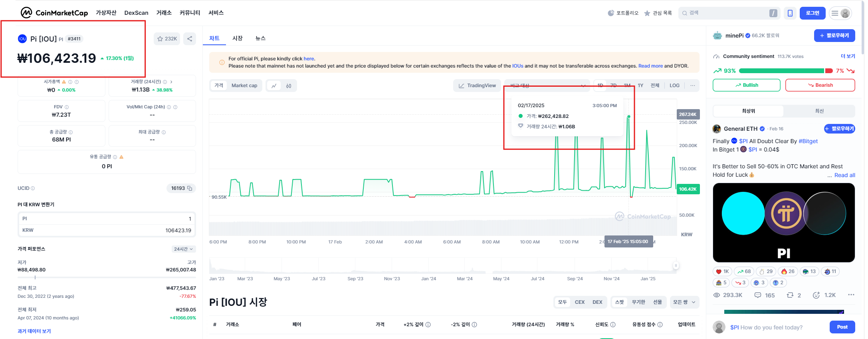868x339 pixels.
Task: Expand the 24h volume chevron arrow
Action: (171, 82)
